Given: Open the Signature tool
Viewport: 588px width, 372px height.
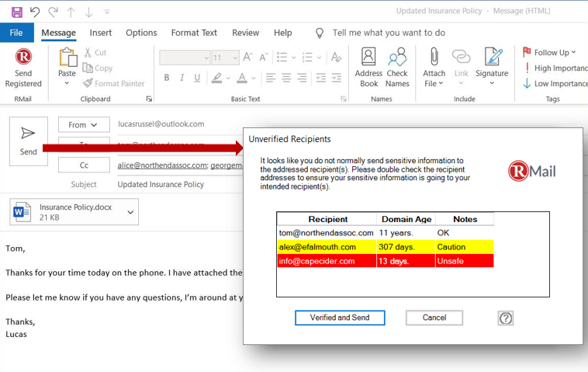Looking at the screenshot, I should 492,59.
